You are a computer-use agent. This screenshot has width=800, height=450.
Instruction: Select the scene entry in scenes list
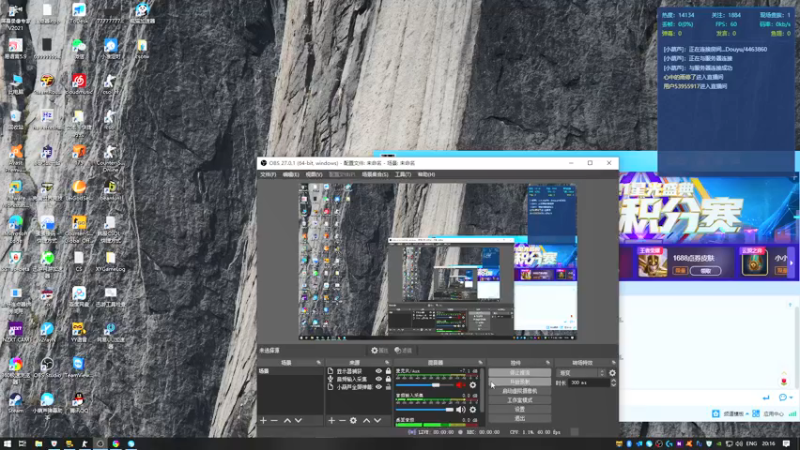pos(290,371)
